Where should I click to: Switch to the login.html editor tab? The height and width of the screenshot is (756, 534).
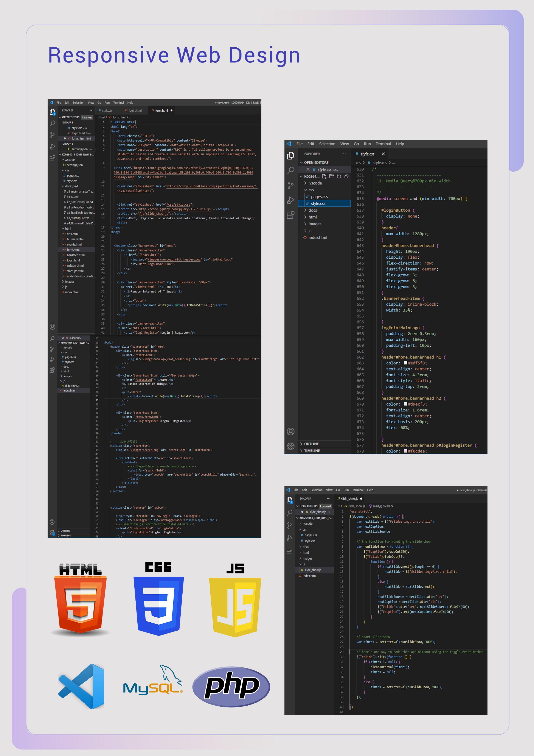(135, 111)
